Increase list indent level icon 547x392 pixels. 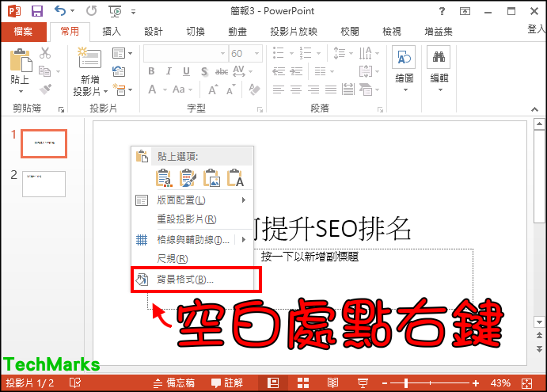tap(296, 71)
